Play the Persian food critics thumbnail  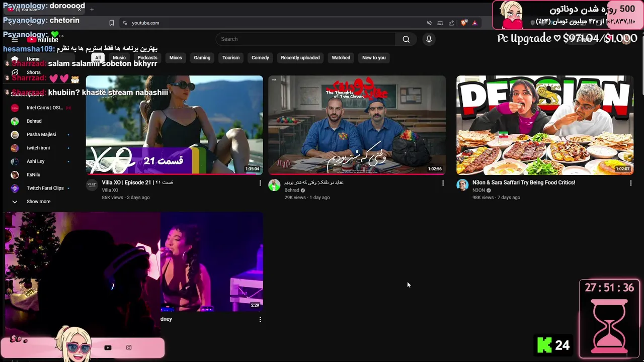[x=545, y=125]
